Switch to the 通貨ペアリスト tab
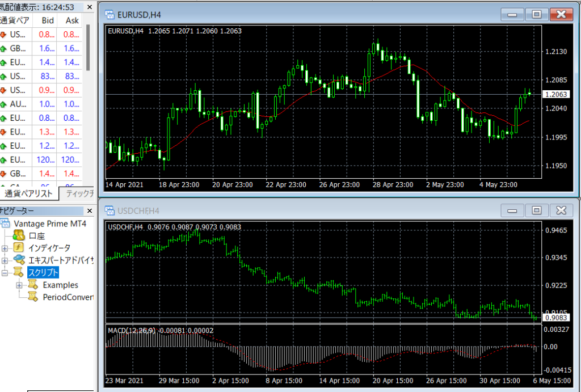Screen dimensions: 581x392 [x=28, y=193]
